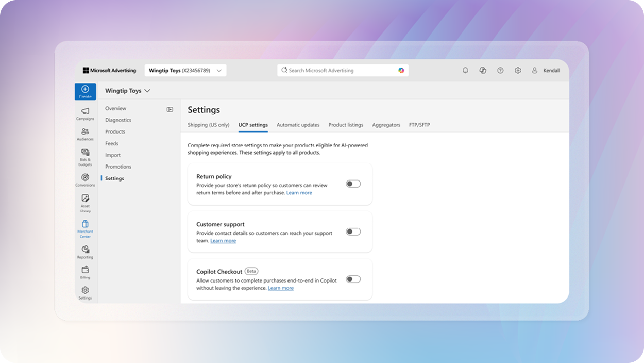Switch to Automatic updates tab
Viewport: 644px width, 363px height.
[298, 125]
